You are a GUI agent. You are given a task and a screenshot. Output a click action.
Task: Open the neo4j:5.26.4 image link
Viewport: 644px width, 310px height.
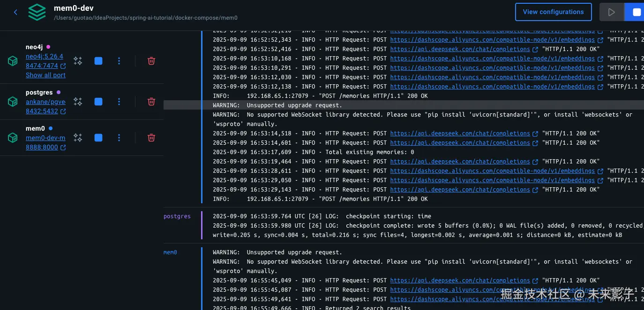[x=45, y=56]
